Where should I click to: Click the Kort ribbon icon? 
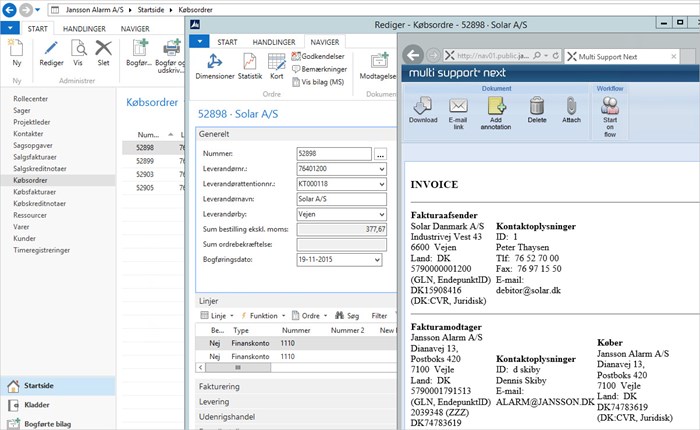tap(277, 62)
